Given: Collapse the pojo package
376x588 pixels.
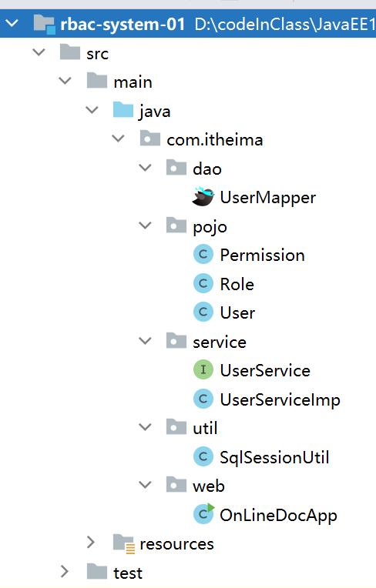Looking at the screenshot, I should tap(145, 225).
